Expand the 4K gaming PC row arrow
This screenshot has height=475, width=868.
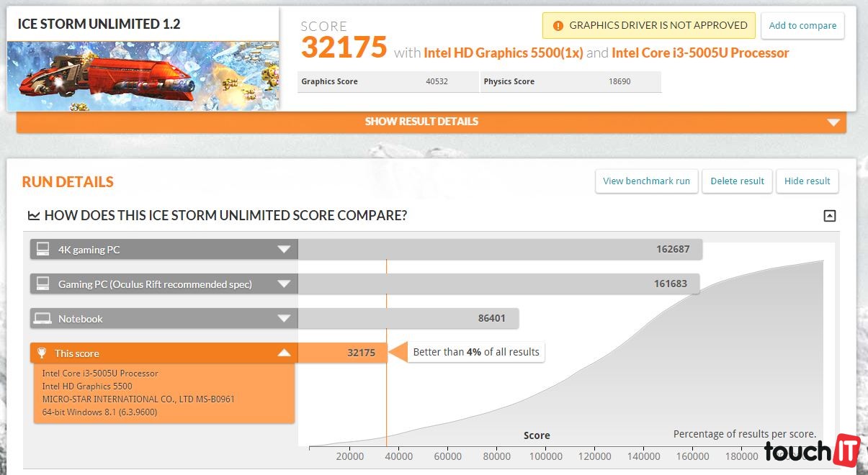click(x=284, y=250)
